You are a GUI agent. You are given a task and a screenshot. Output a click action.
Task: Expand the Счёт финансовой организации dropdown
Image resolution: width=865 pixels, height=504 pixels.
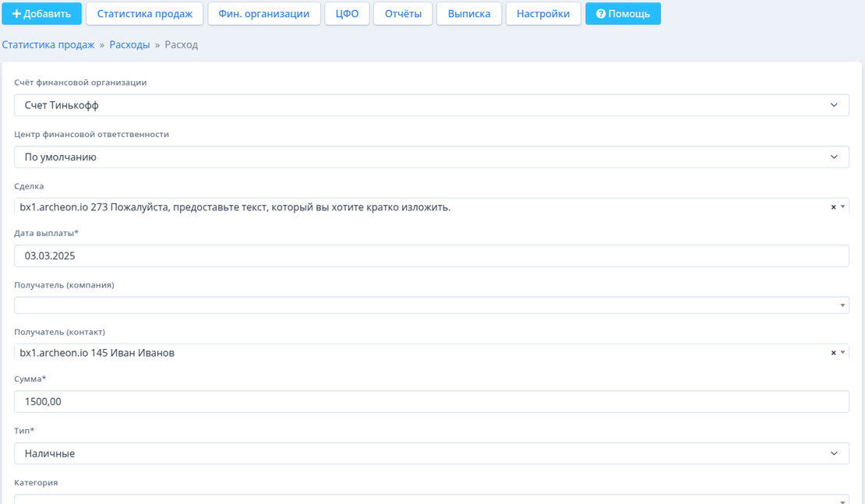431,105
